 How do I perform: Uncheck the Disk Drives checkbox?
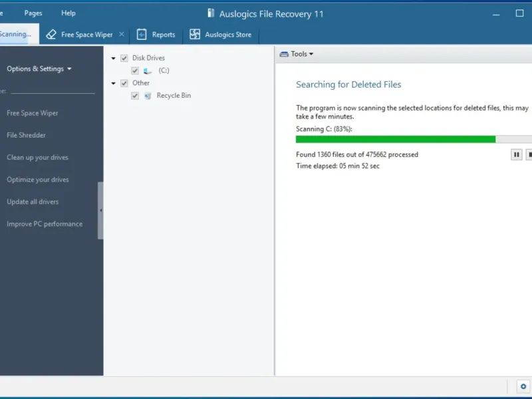[x=124, y=59]
